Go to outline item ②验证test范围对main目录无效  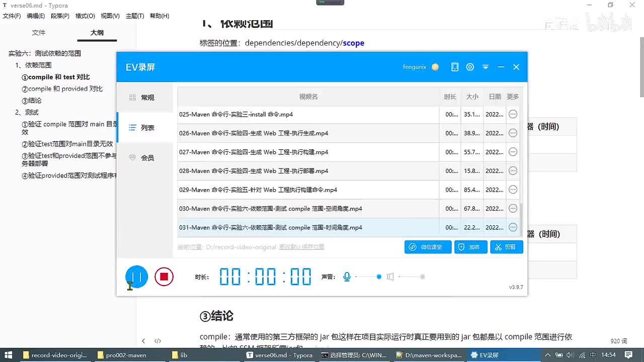tap(67, 144)
